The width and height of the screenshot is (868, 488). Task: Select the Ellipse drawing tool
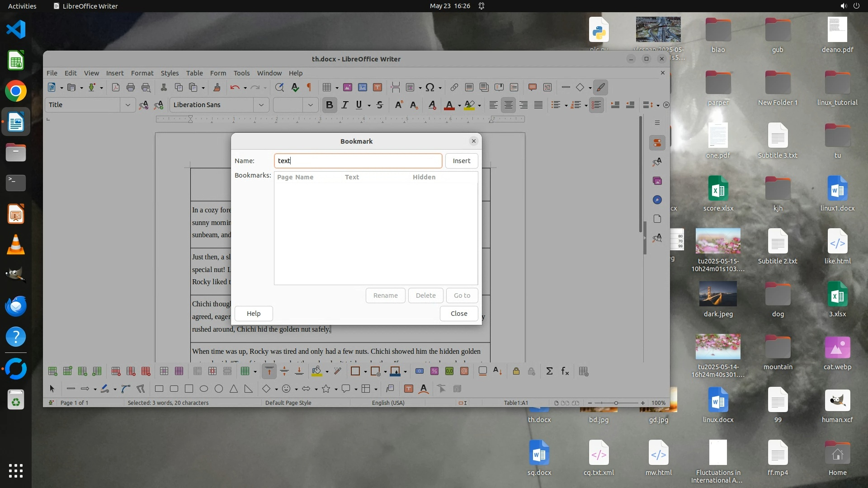coord(204,389)
